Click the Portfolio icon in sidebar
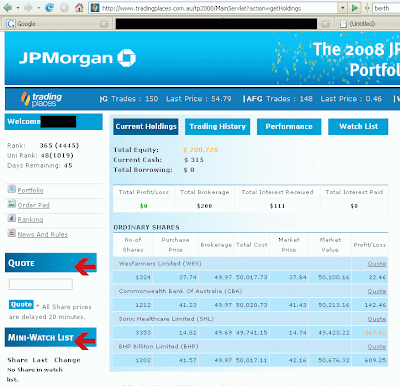The image size is (400, 386). (12, 189)
